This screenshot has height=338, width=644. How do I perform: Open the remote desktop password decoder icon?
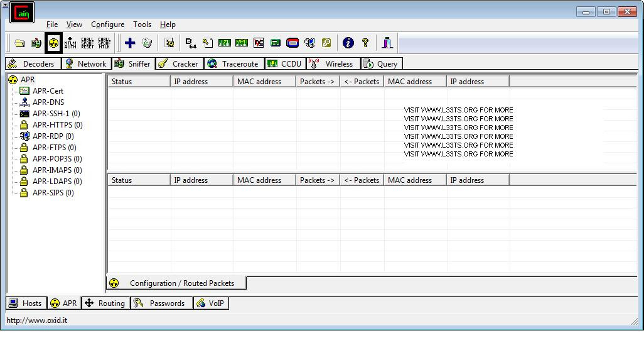pyautogui.click(x=309, y=43)
